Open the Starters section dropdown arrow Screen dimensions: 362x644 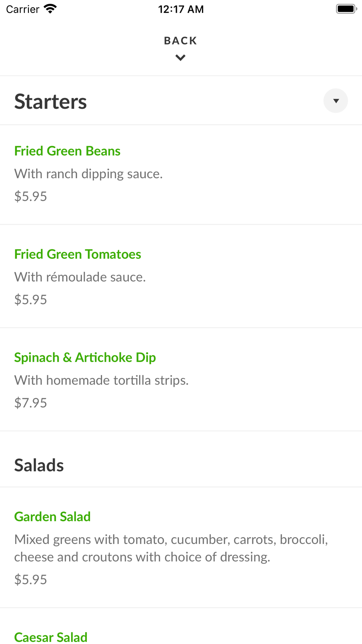(336, 101)
